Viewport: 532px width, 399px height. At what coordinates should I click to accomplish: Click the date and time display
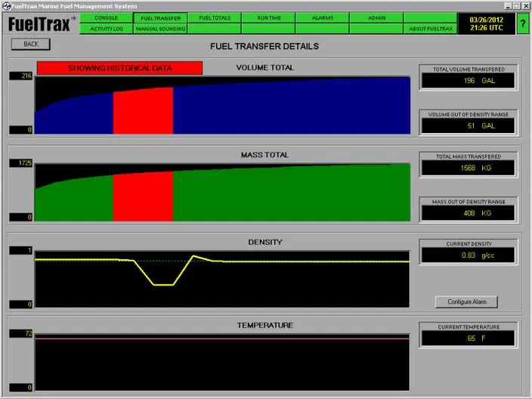tap(487, 23)
